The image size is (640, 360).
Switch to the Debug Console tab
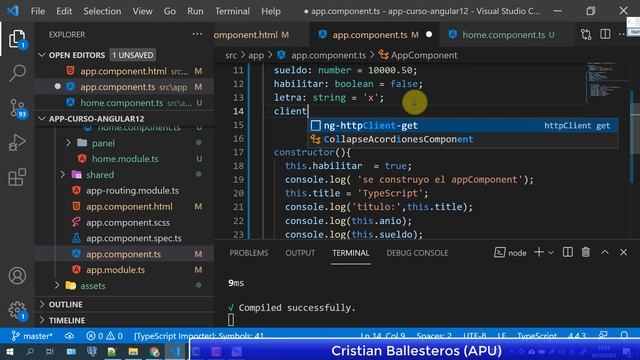[417, 253]
